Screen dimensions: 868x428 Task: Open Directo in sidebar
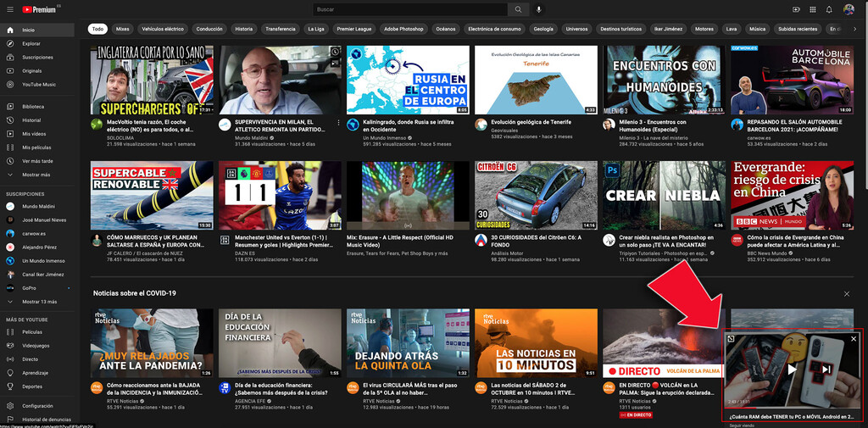point(37,359)
